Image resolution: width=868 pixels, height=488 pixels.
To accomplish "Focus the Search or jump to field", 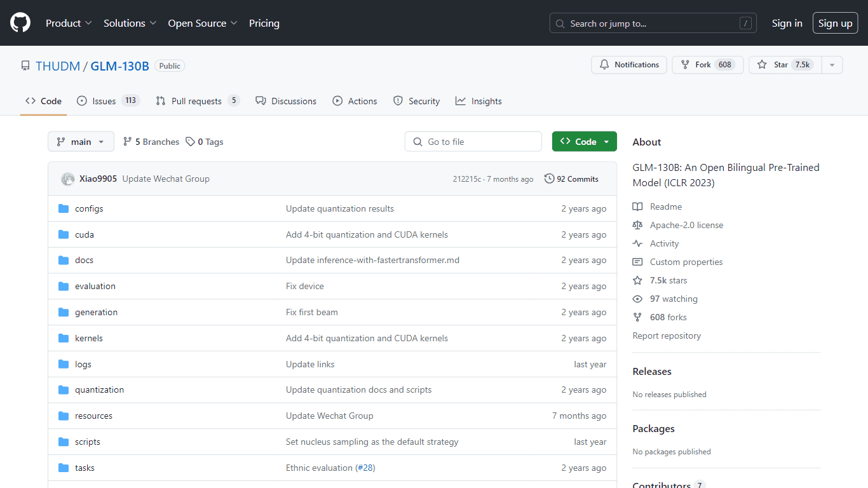I will (x=653, y=24).
